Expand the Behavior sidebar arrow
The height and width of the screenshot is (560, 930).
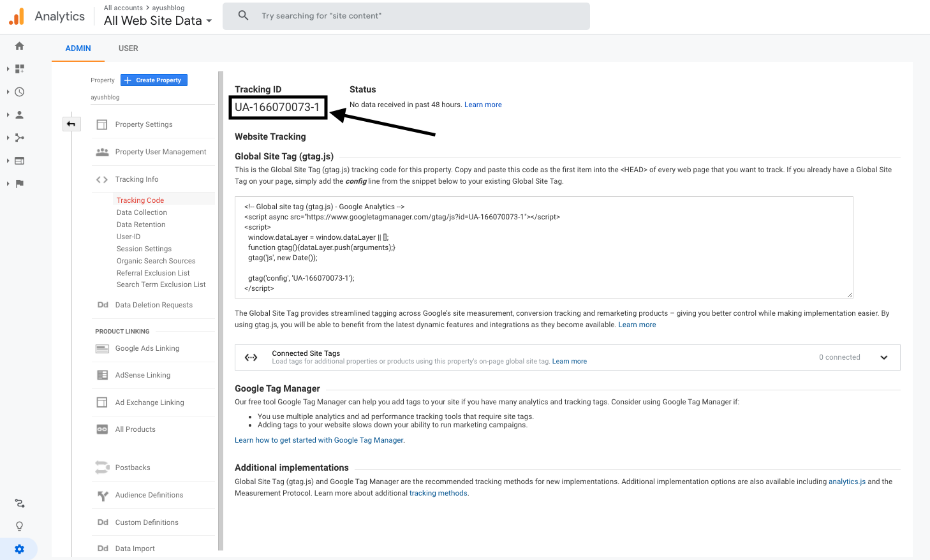point(8,161)
